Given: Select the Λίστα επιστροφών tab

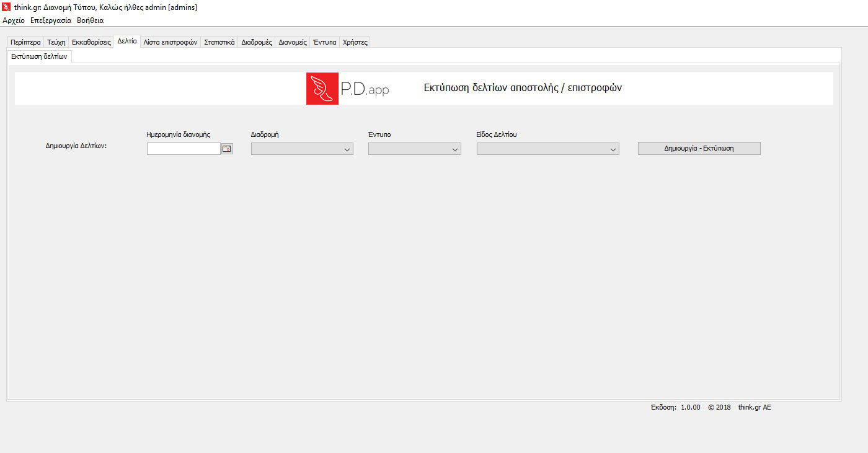Looking at the screenshot, I should (170, 42).
